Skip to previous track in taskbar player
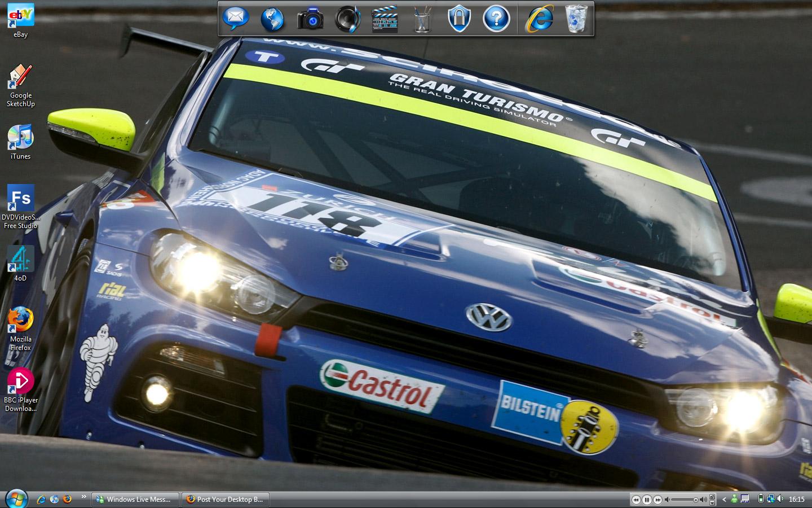The image size is (812, 508). [636, 500]
